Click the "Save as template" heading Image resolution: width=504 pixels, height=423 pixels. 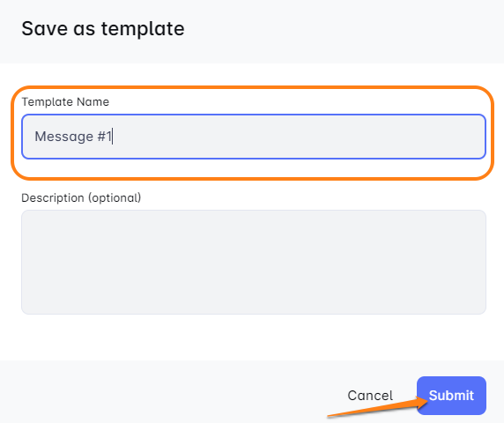tap(103, 28)
